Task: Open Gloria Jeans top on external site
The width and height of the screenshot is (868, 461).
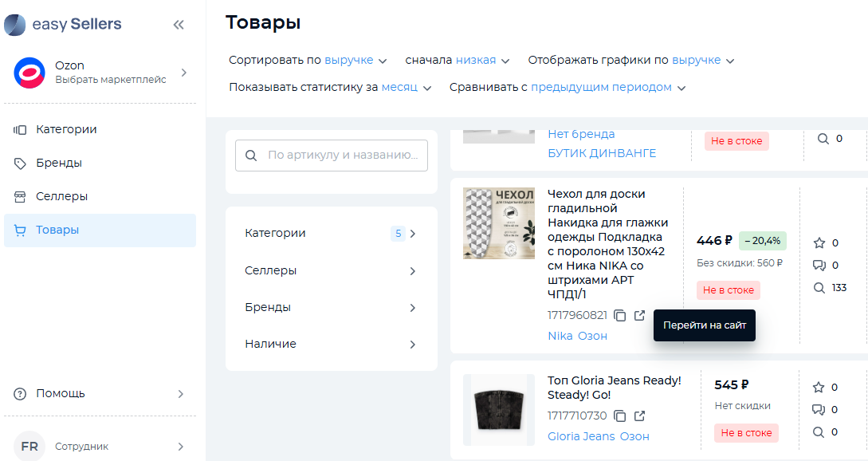Action: (x=639, y=416)
